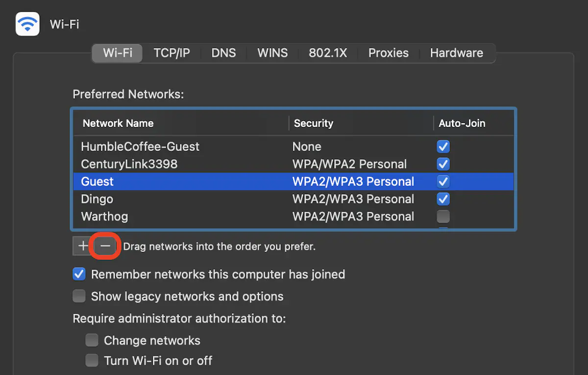Open the DNS tab

click(223, 53)
